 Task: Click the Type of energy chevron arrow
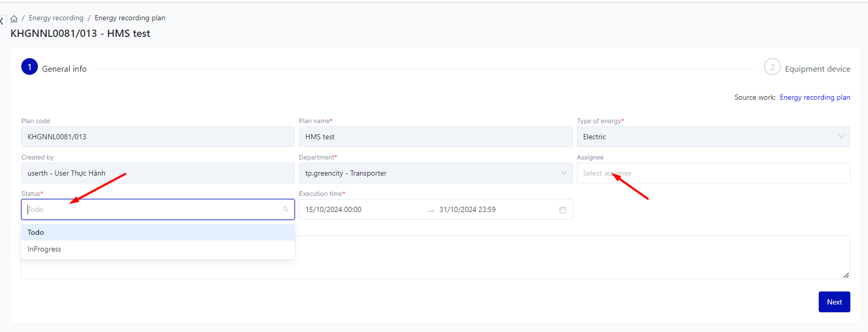click(841, 137)
